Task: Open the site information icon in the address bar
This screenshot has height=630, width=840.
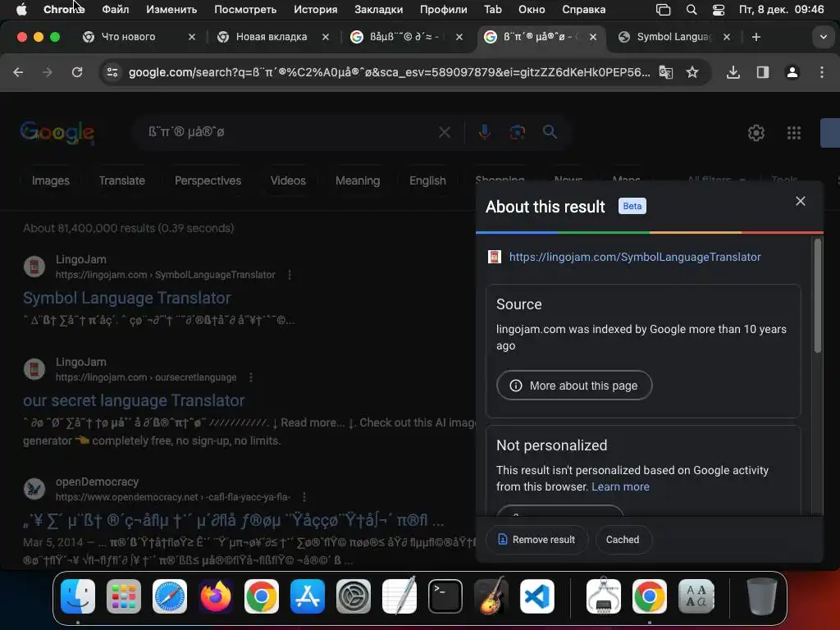Action: pos(112,72)
